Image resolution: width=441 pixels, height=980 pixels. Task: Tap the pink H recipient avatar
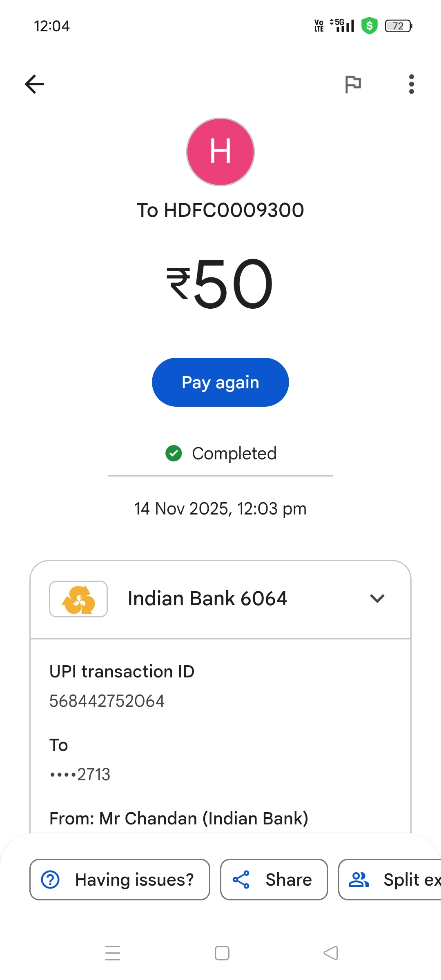(x=220, y=152)
